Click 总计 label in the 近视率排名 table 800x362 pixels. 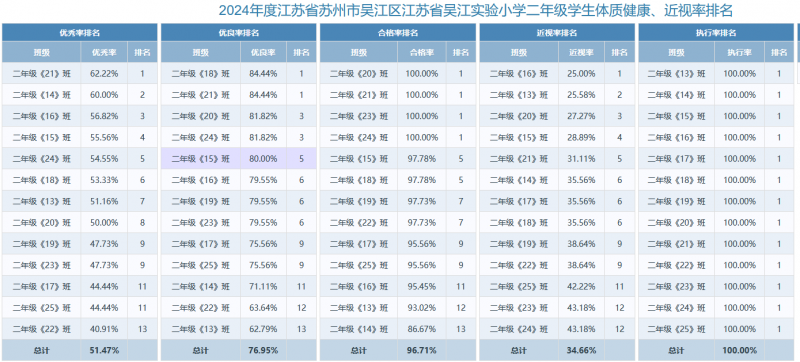coord(519,350)
